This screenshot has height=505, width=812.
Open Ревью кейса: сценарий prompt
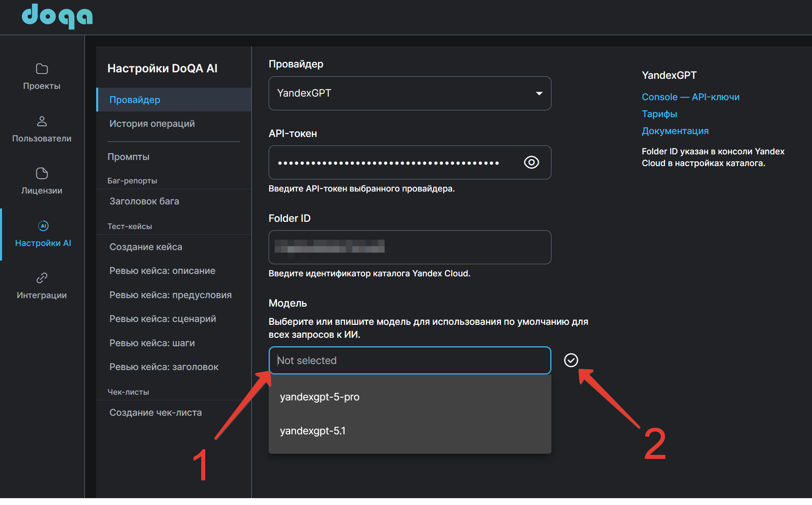(x=174, y=319)
